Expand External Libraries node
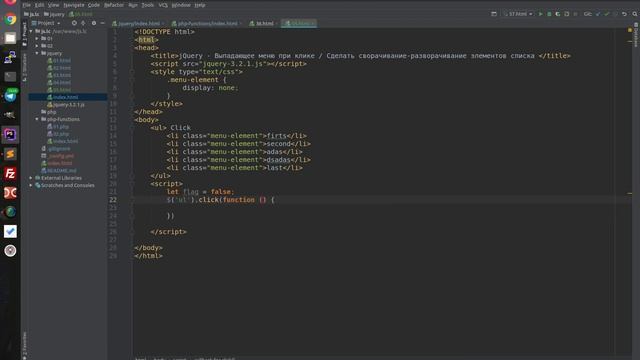This screenshot has height=360, width=640. pos(31,178)
